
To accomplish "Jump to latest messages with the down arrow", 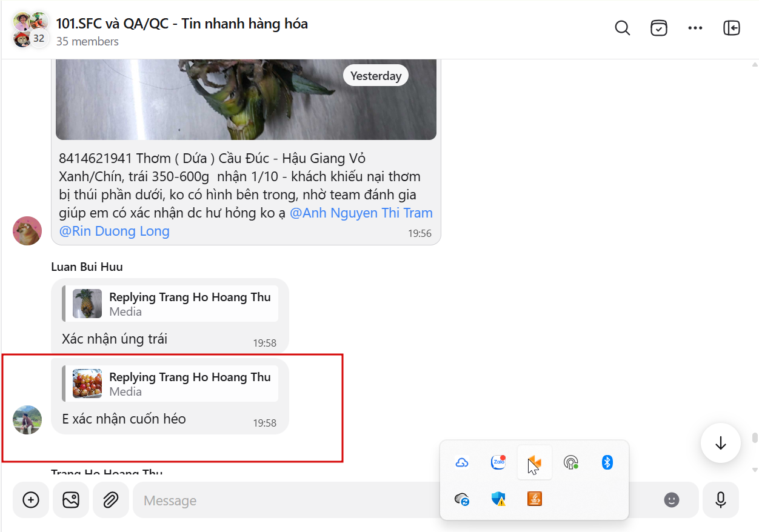I will pos(720,443).
